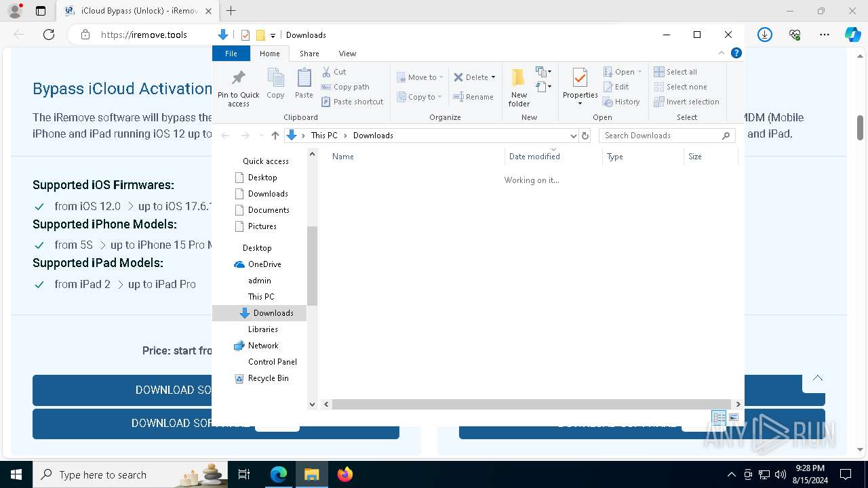Viewport: 868px width, 488px height.
Task: Click Edit in Open group
Action: (616, 87)
